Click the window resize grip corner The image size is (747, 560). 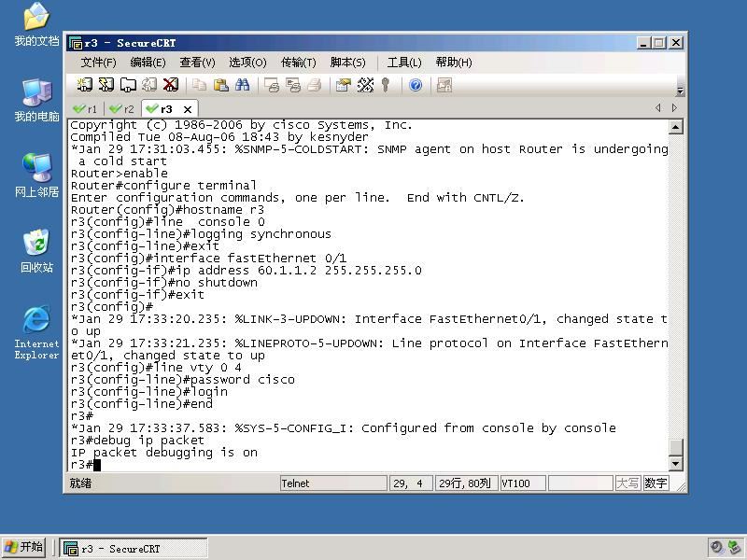681,486
